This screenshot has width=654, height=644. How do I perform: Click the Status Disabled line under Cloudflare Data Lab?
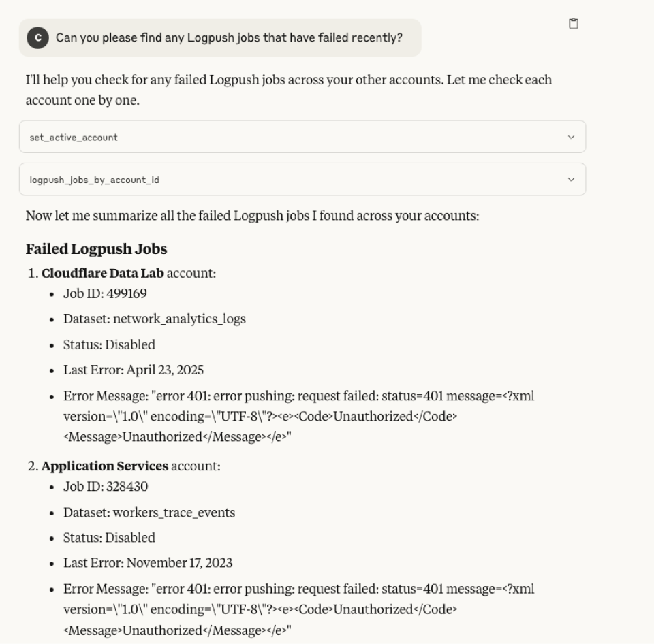point(109,344)
